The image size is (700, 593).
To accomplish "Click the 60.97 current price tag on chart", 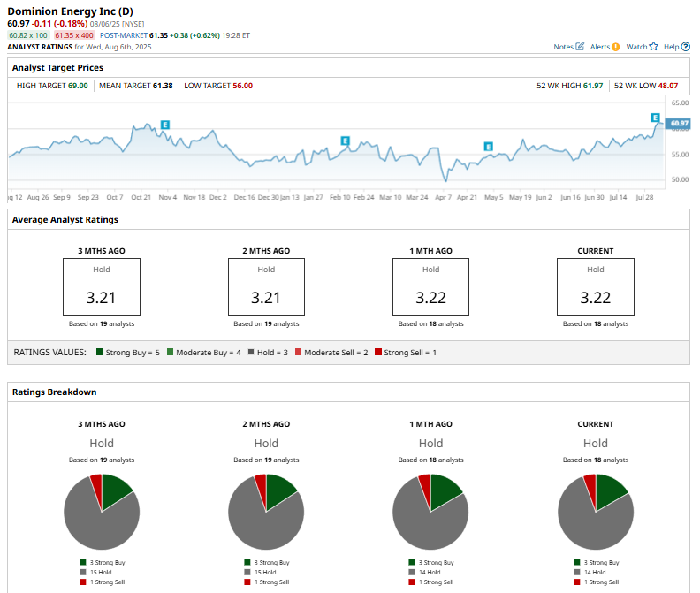I will click(x=678, y=123).
